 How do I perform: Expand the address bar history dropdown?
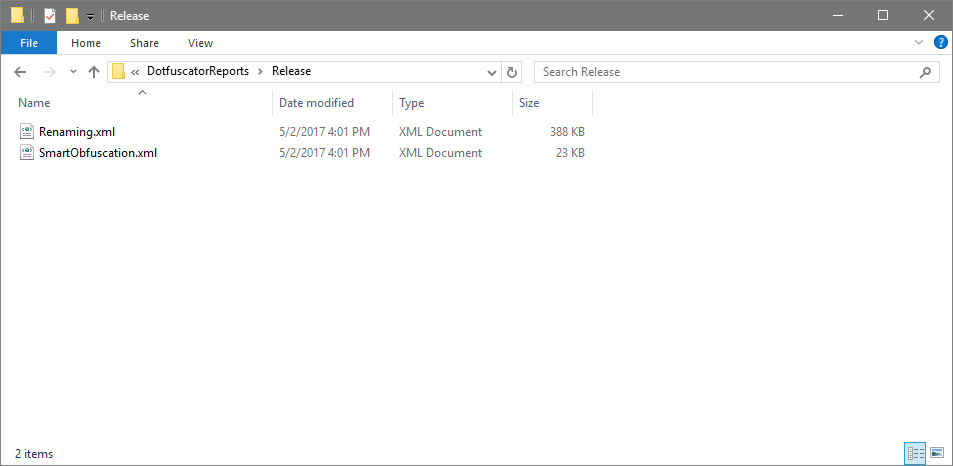(492, 72)
